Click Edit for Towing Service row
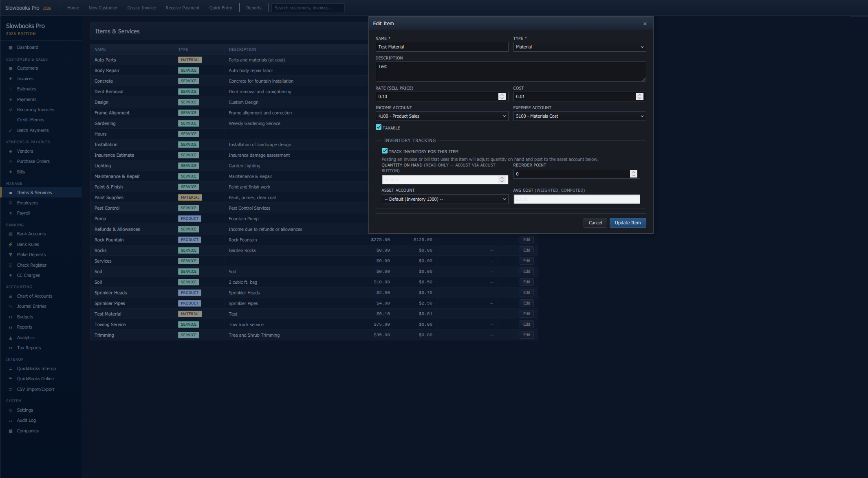 coord(527,325)
